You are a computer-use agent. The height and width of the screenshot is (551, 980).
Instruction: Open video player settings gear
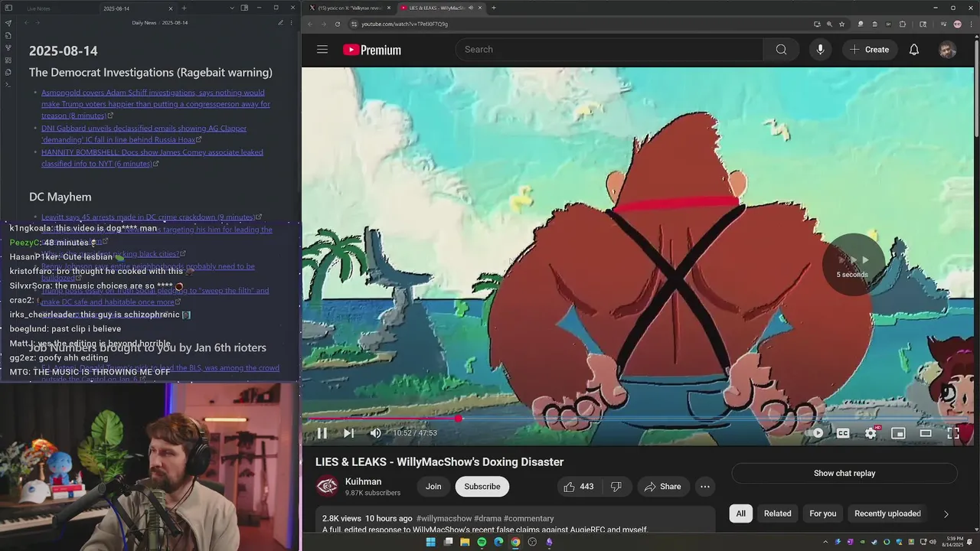(x=871, y=433)
